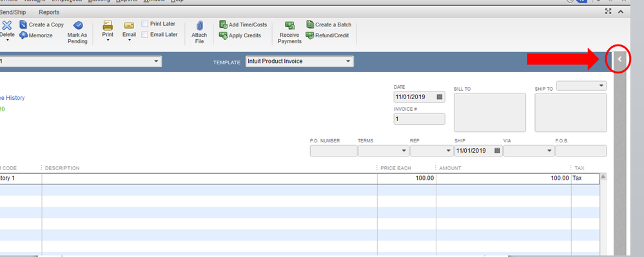Viewport: 644px width, 257px height.
Task: Click the Bill To address box
Action: [x=490, y=113]
